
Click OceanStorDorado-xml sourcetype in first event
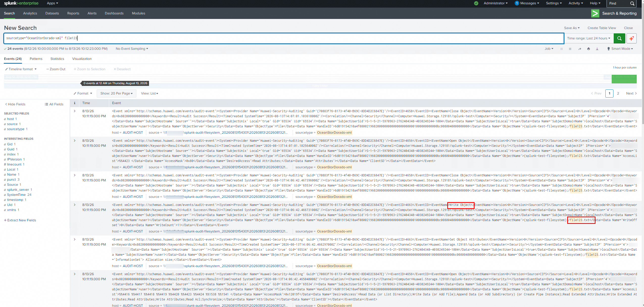pyautogui.click(x=334, y=133)
